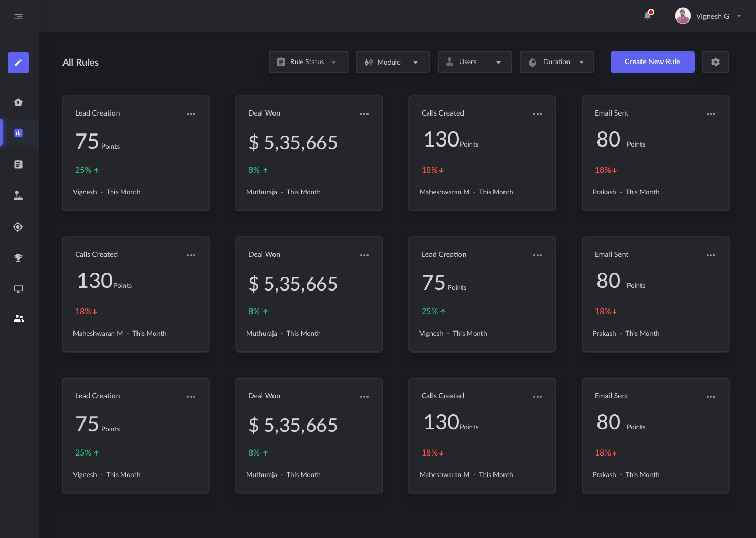756x538 pixels.
Task: Open more options on second-row Email Sent card
Action: 711,255
